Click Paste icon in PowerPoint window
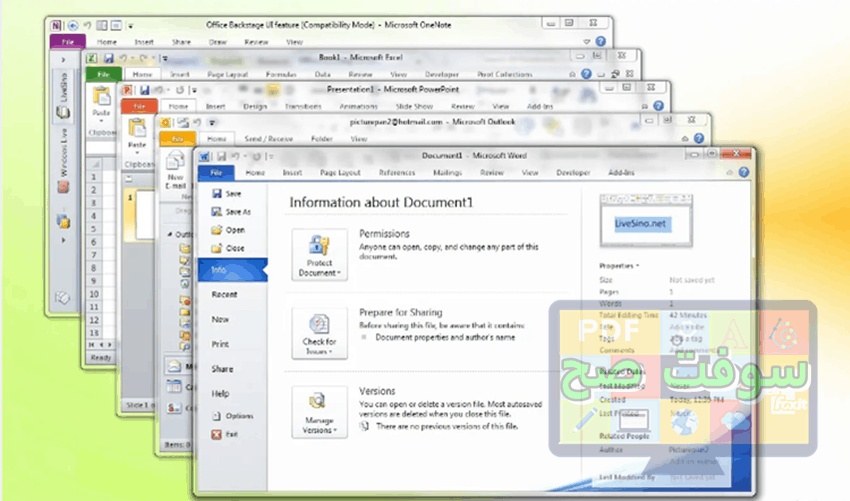This screenshot has height=501, width=850. click(137, 128)
